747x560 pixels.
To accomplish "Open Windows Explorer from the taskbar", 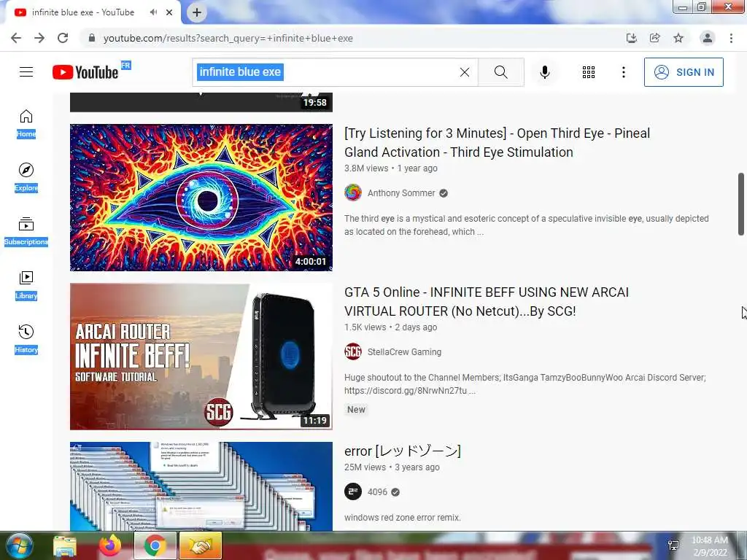I will coord(65,545).
